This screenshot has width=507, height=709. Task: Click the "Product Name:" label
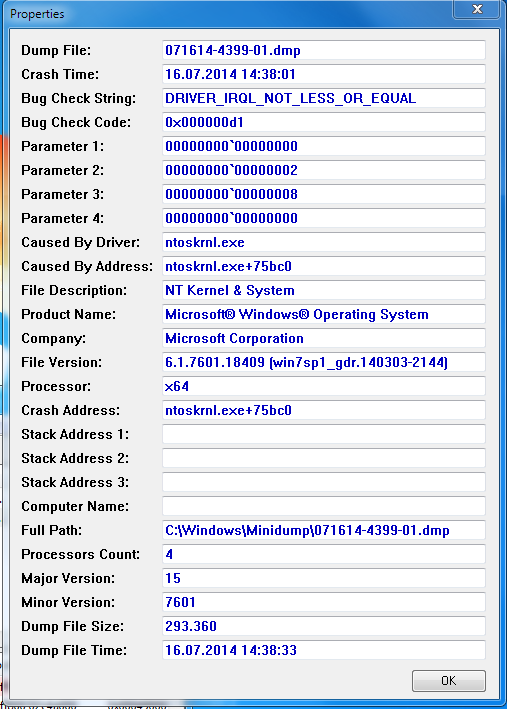pyautogui.click(x=68, y=314)
